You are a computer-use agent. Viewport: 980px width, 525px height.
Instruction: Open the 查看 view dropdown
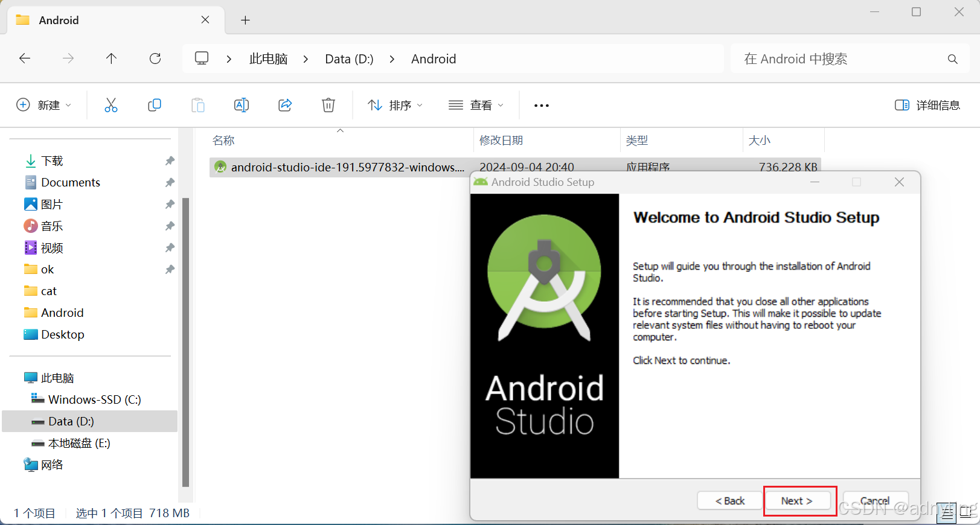click(x=476, y=105)
